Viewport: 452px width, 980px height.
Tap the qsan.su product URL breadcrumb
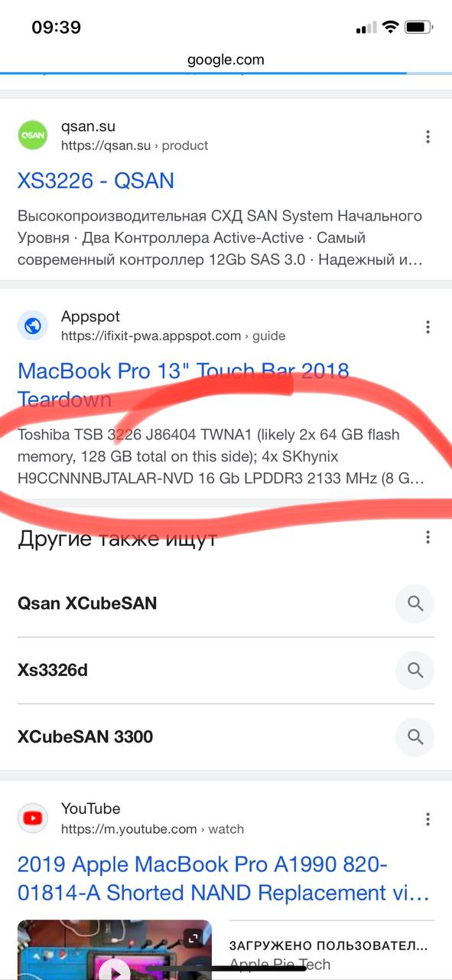pyautogui.click(x=135, y=145)
